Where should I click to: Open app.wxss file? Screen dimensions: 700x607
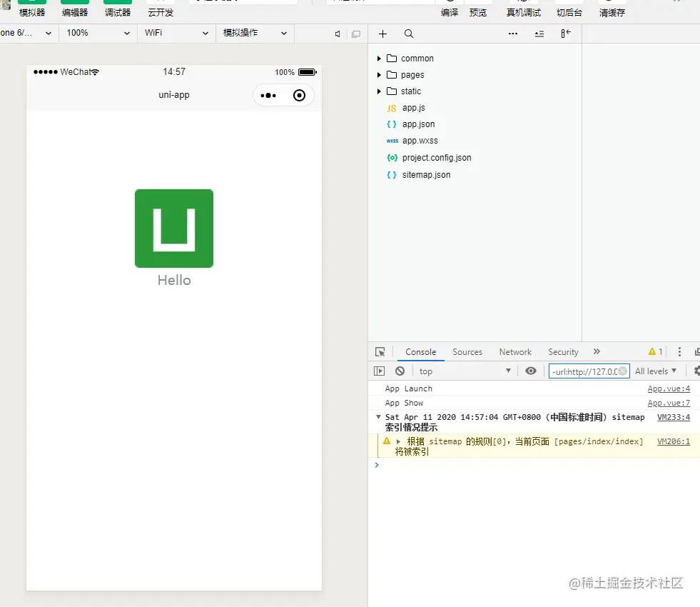pos(420,141)
